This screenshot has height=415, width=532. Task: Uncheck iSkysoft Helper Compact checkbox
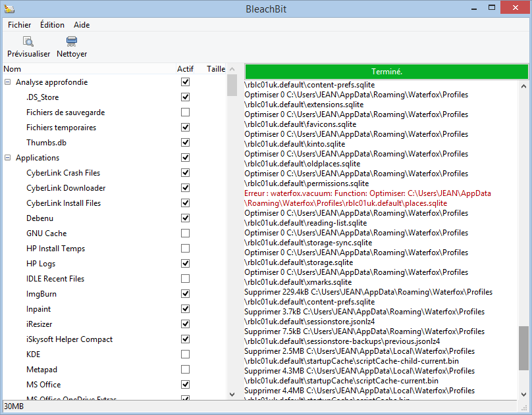click(185, 339)
